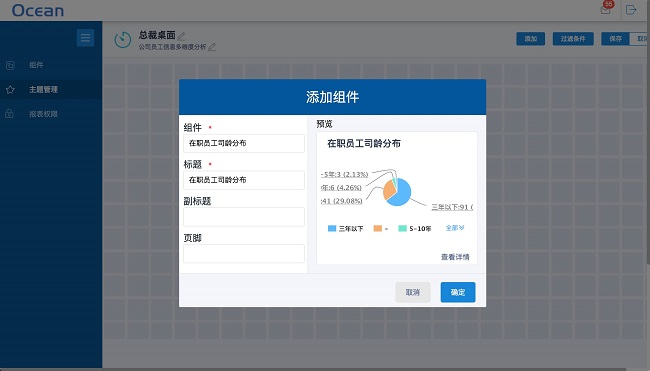Click the 6 (4.26%) chart label
Viewport: 650px width, 371px height.
341,188
